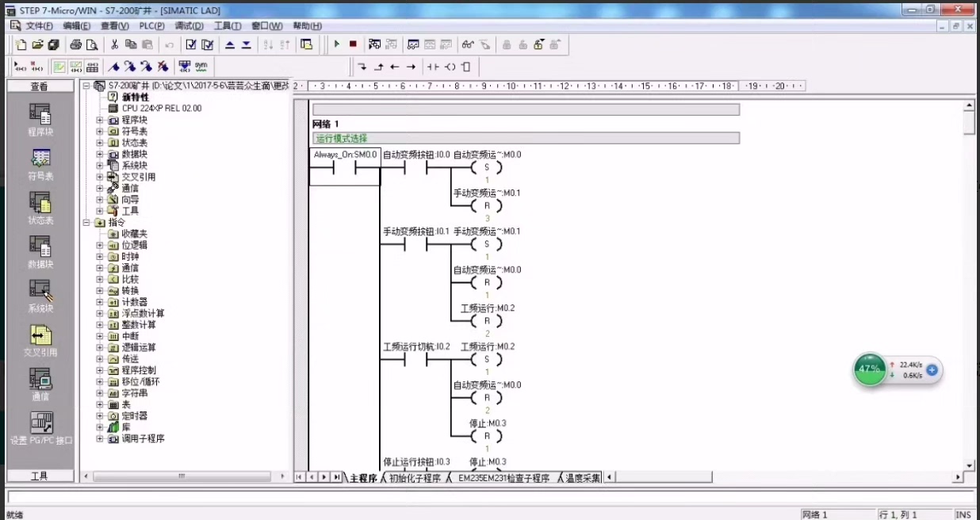Click the Compile icon
Screen dimensions: 980x520
(191, 44)
